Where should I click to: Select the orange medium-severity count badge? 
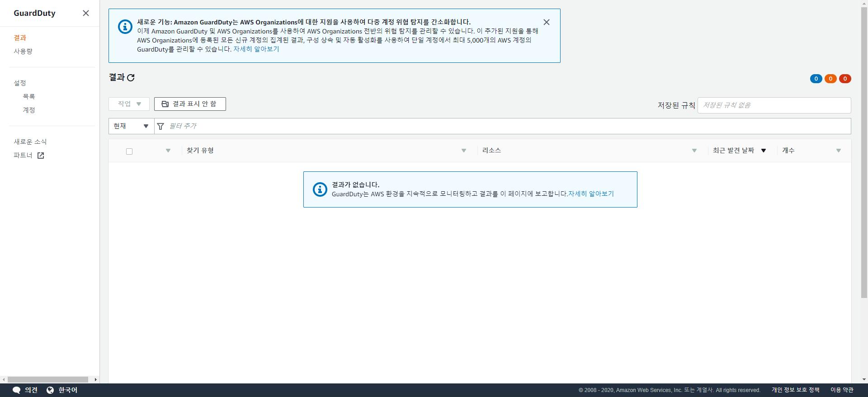[x=830, y=79]
